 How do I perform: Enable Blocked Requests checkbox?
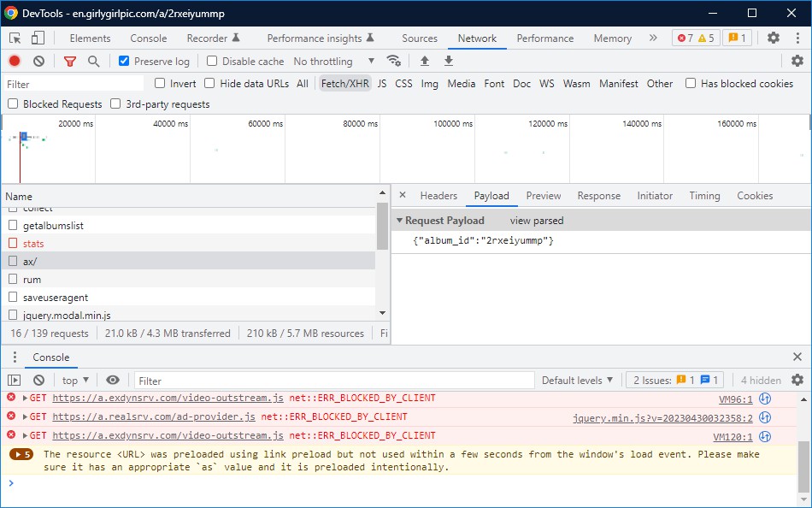point(13,103)
